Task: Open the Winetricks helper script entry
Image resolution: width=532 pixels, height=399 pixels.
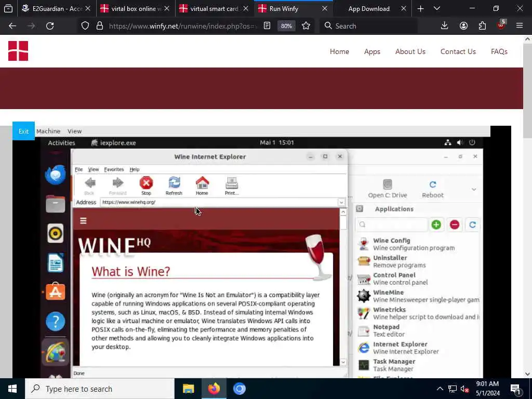Action: (418, 313)
